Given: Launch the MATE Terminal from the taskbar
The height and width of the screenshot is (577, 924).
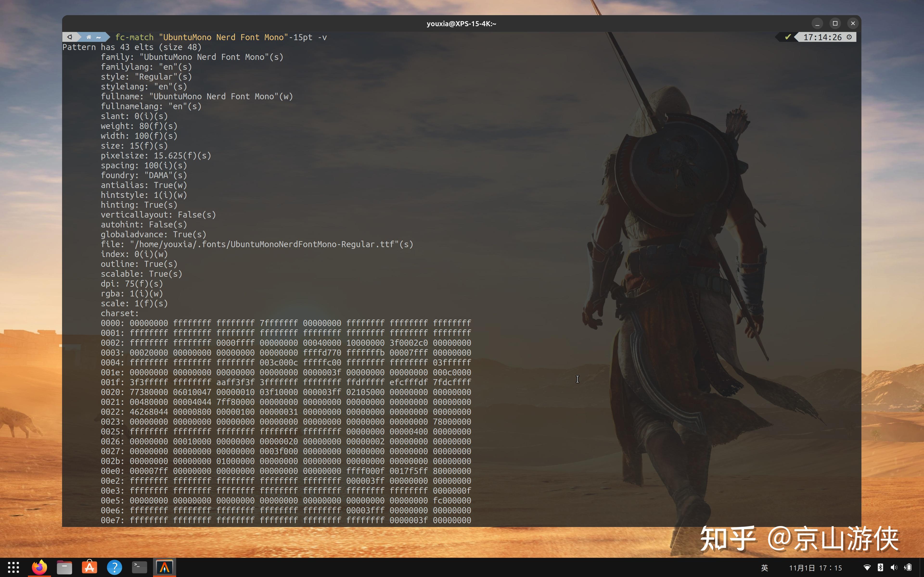Looking at the screenshot, I should [x=139, y=567].
